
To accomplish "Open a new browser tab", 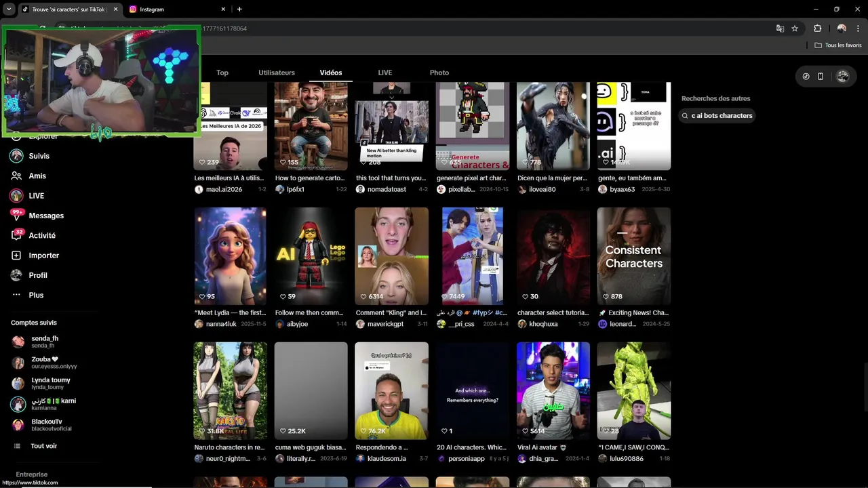I will (239, 9).
